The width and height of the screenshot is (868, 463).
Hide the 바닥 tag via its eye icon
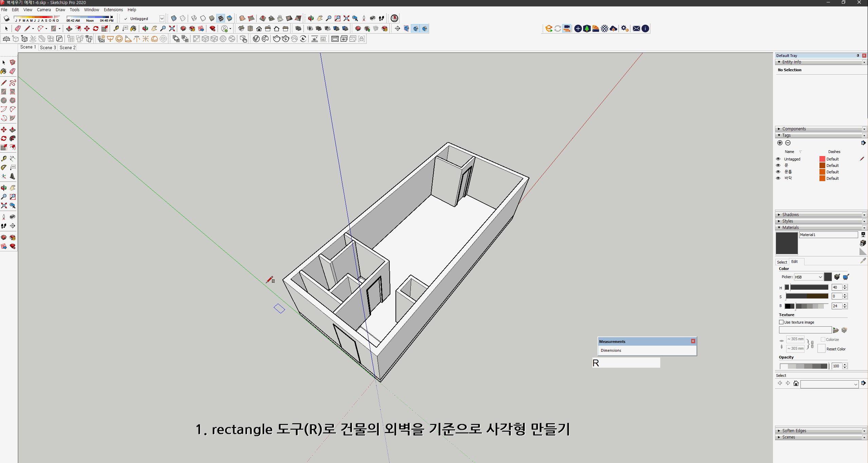778,178
